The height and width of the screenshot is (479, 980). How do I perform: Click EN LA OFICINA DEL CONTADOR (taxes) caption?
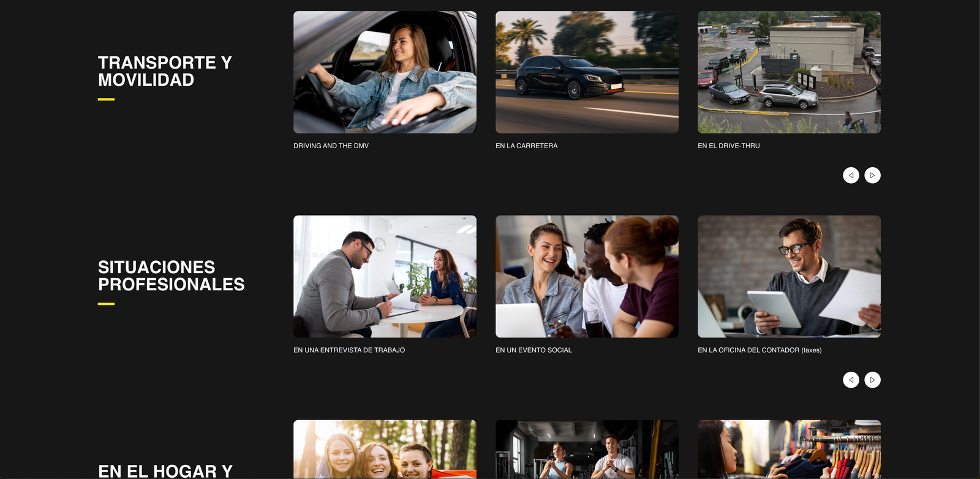coord(759,350)
